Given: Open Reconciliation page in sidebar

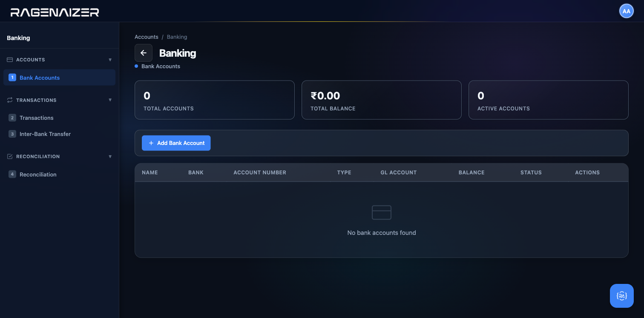Looking at the screenshot, I should (59, 174).
